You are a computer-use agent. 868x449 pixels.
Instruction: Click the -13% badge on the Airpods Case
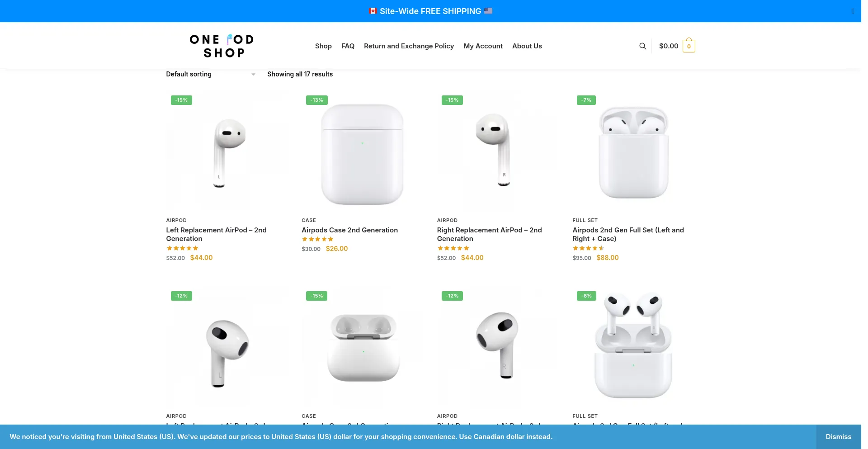coord(316,100)
